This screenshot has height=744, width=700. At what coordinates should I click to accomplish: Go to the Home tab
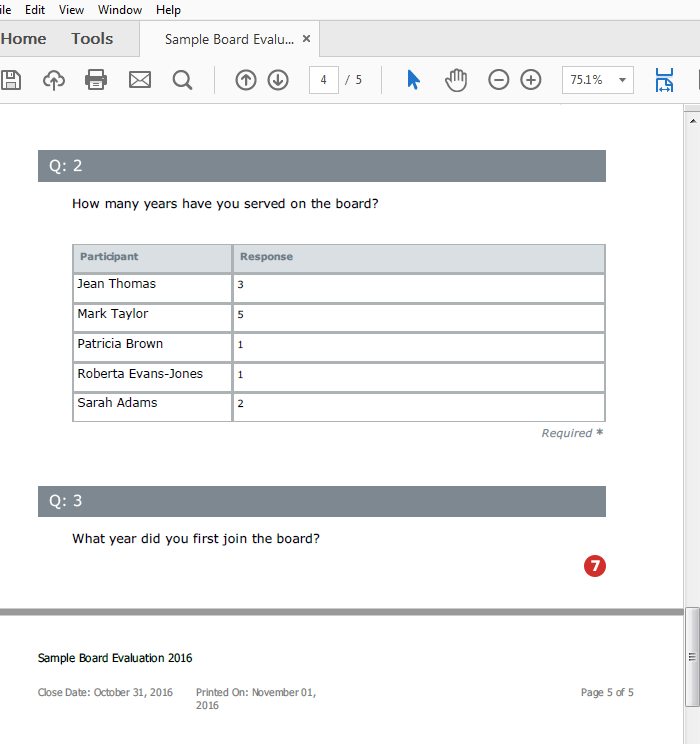pyautogui.click(x=24, y=39)
